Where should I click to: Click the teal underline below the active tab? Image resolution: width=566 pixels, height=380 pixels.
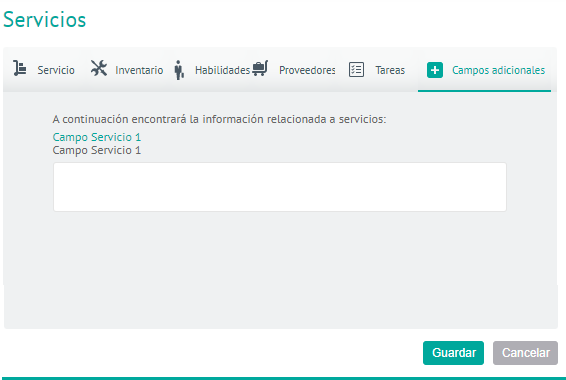(484, 91)
